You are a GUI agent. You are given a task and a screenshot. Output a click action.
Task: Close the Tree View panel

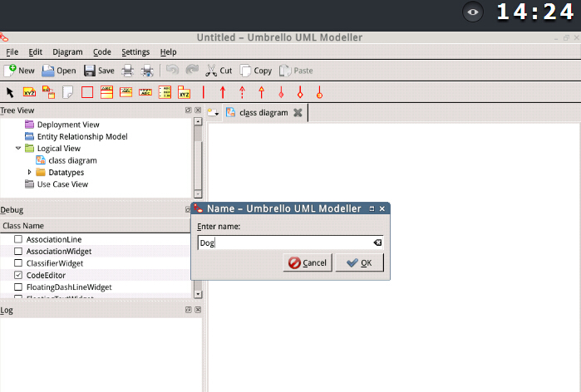click(x=198, y=110)
